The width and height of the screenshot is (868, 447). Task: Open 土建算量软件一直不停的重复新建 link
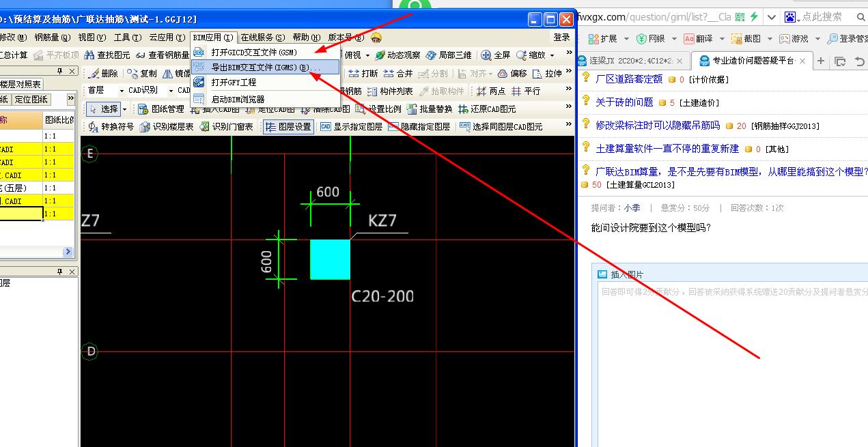(x=667, y=149)
